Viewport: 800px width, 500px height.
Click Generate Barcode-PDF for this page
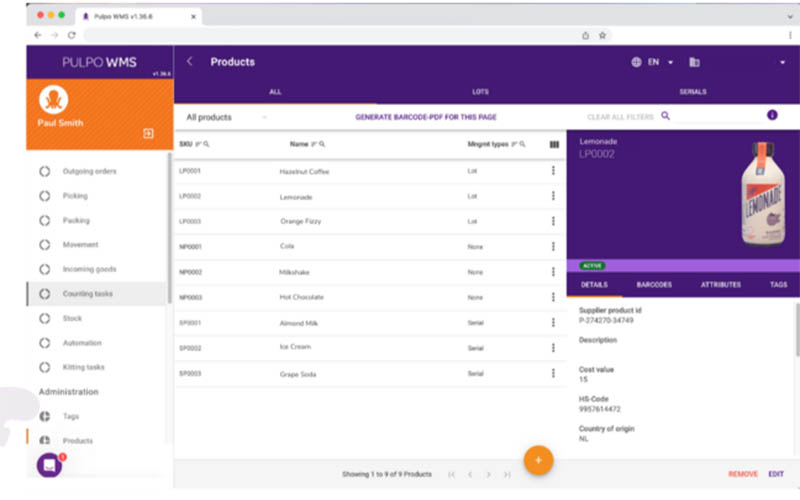[426, 117]
